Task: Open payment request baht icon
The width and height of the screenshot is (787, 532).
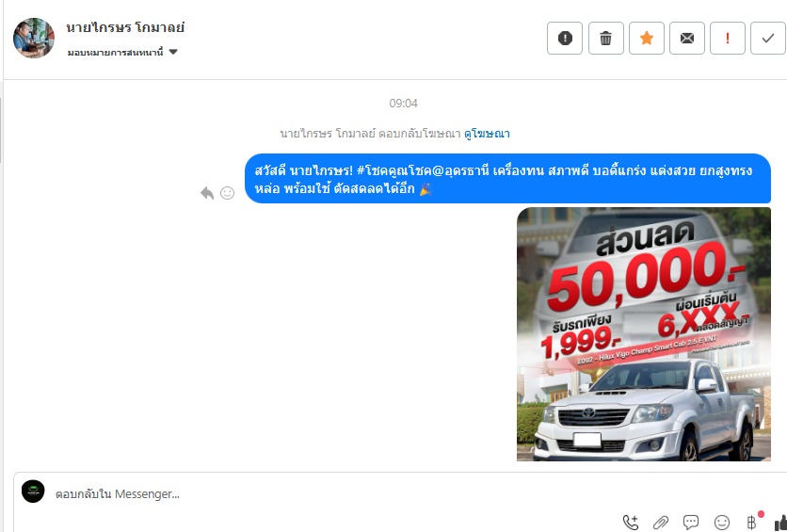Action: coord(752,523)
